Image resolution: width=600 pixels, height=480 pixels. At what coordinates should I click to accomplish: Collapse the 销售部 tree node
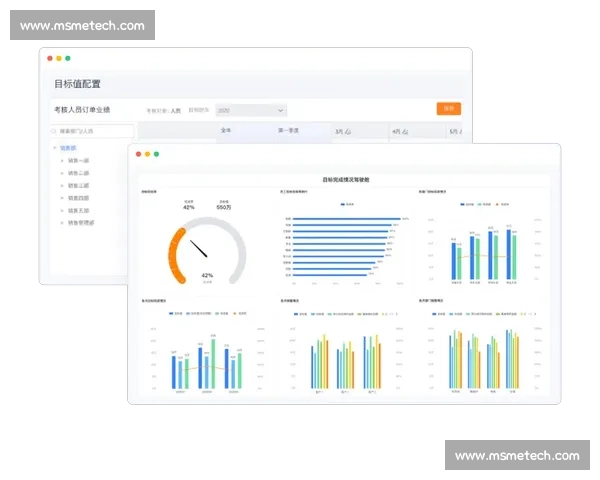click(55, 148)
